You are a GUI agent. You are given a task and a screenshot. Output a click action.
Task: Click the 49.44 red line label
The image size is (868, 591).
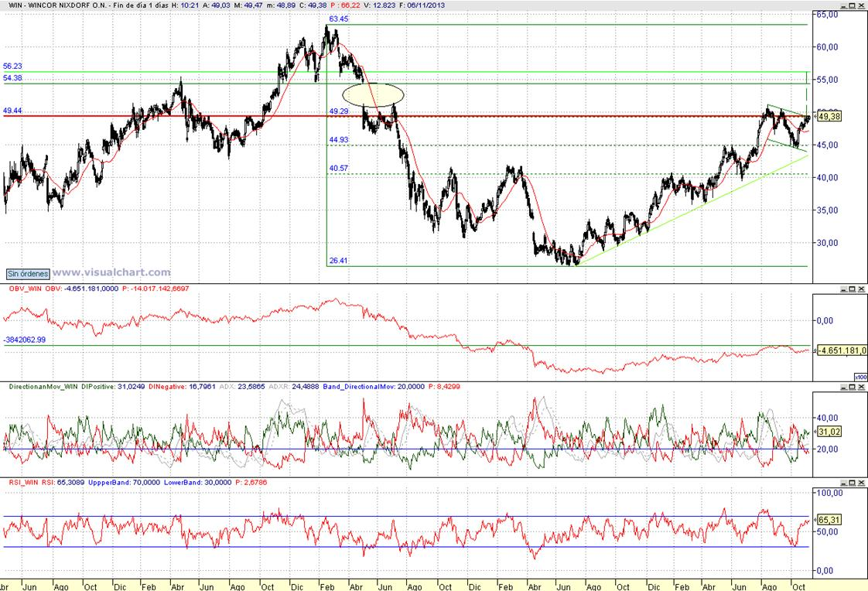[x=12, y=111]
